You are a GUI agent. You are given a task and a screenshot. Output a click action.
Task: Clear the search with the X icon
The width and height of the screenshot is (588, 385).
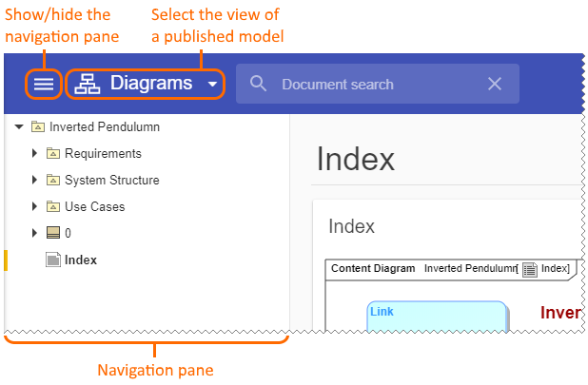pyautogui.click(x=495, y=84)
